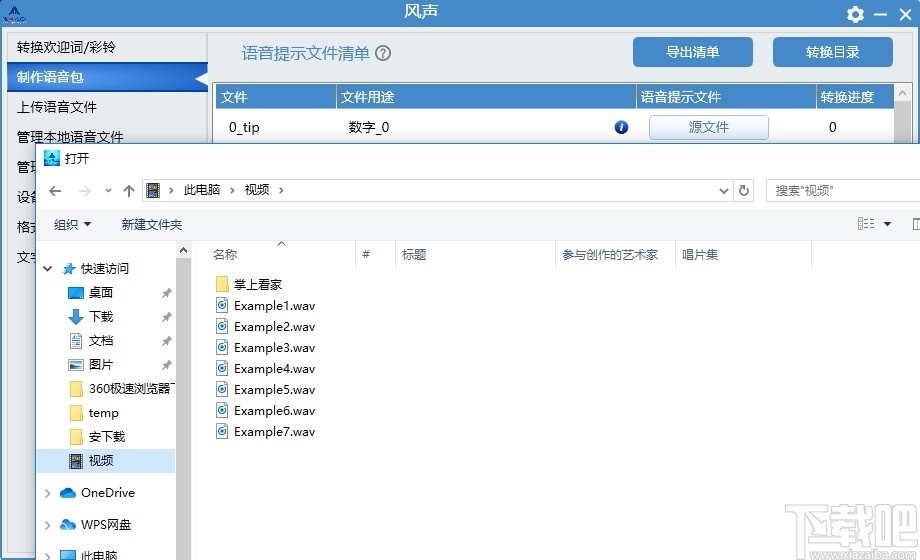Expand chevron after 视频 in address path
This screenshot has height=560, width=920.
pos(281,190)
